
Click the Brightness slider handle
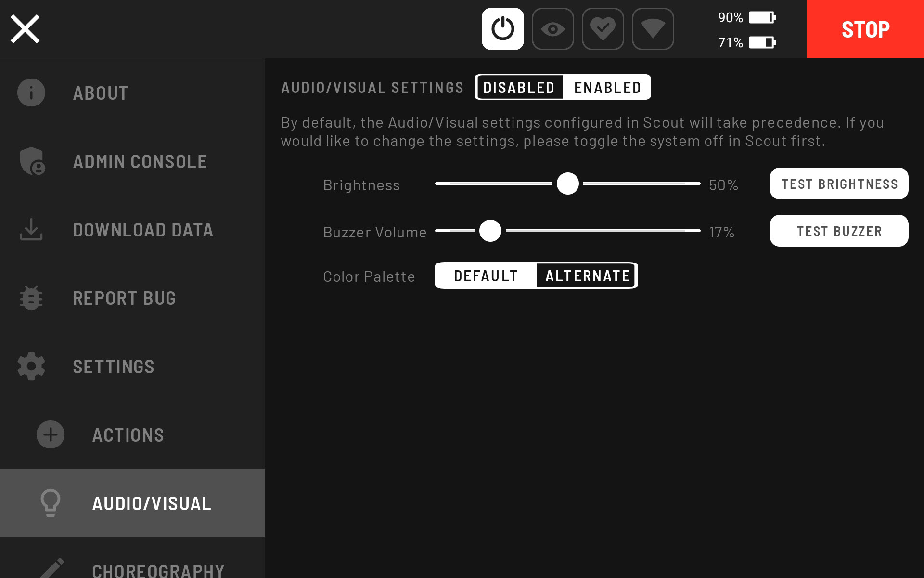567,184
